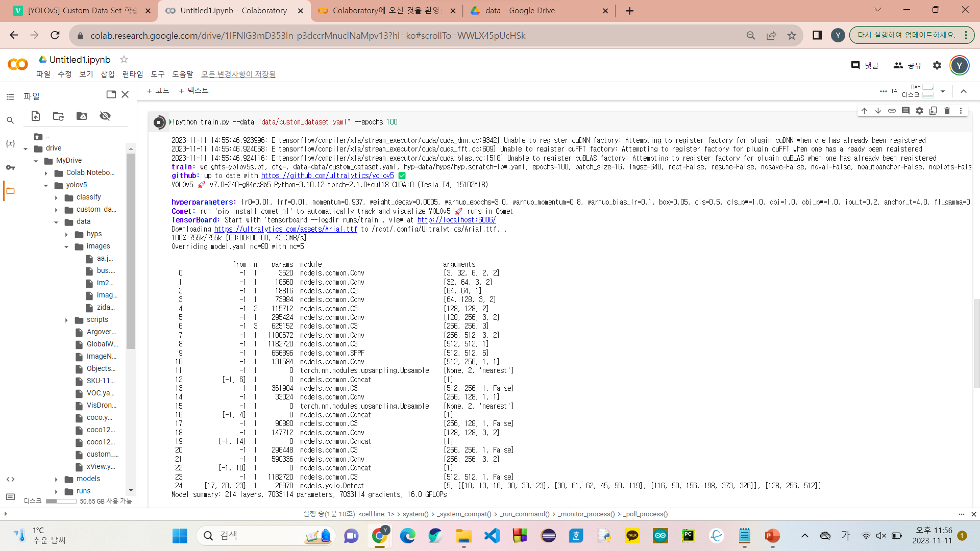Open the secrets key icon in sidebar

click(x=10, y=167)
